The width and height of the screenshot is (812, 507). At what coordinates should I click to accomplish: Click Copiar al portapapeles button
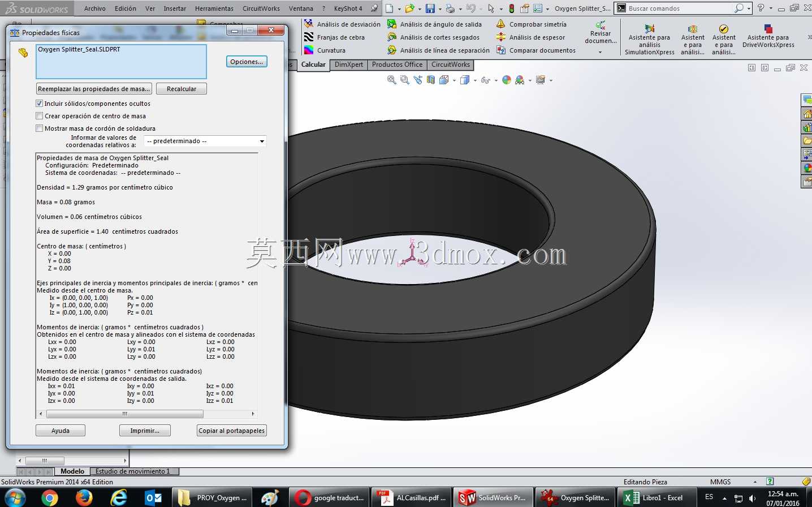[232, 431]
